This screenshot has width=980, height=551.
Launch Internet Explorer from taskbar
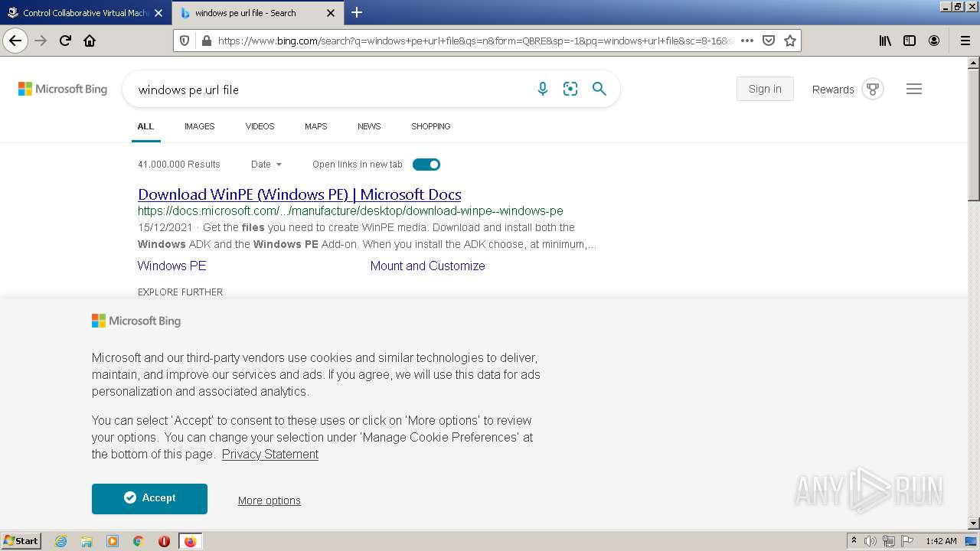tap(61, 541)
